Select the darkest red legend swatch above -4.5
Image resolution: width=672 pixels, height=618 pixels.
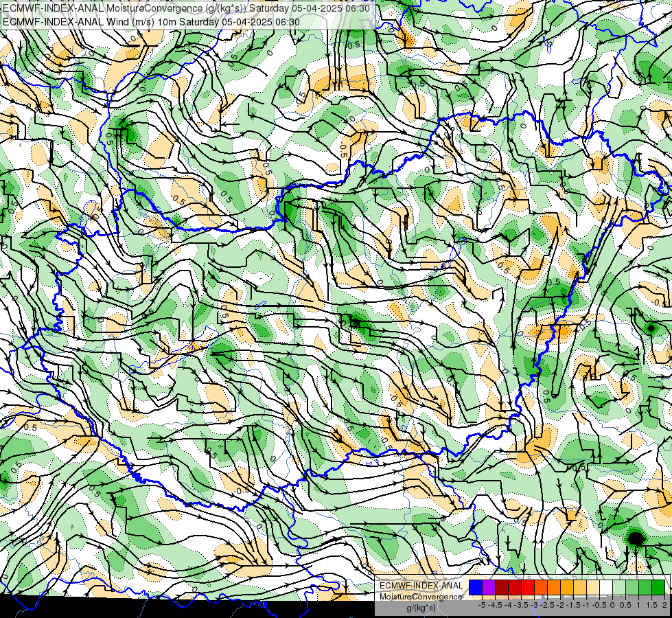(502, 587)
